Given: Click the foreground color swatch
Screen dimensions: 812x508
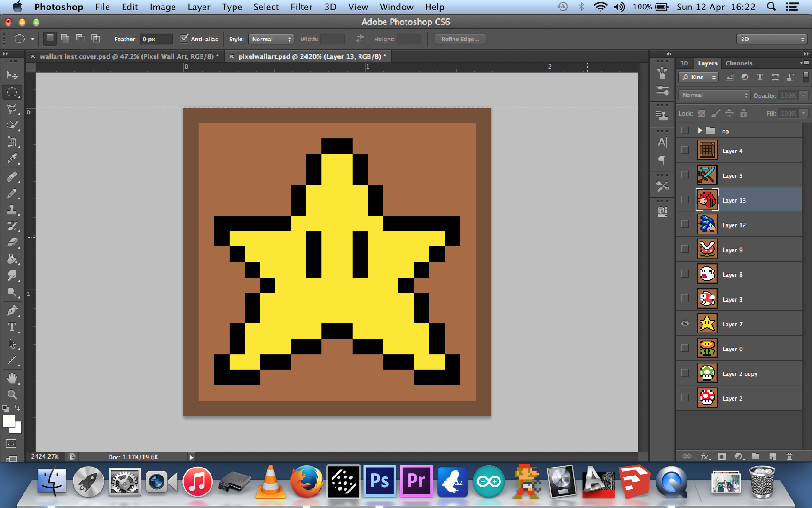Looking at the screenshot, I should pos(8,421).
